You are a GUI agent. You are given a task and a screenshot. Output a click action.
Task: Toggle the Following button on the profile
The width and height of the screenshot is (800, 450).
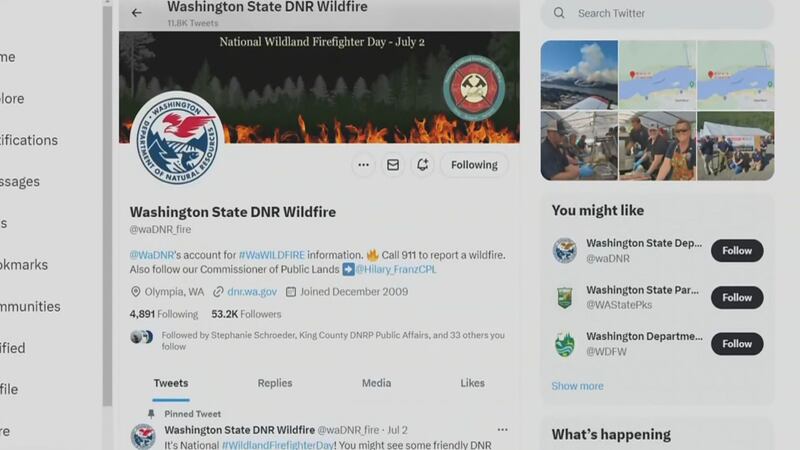click(x=474, y=165)
